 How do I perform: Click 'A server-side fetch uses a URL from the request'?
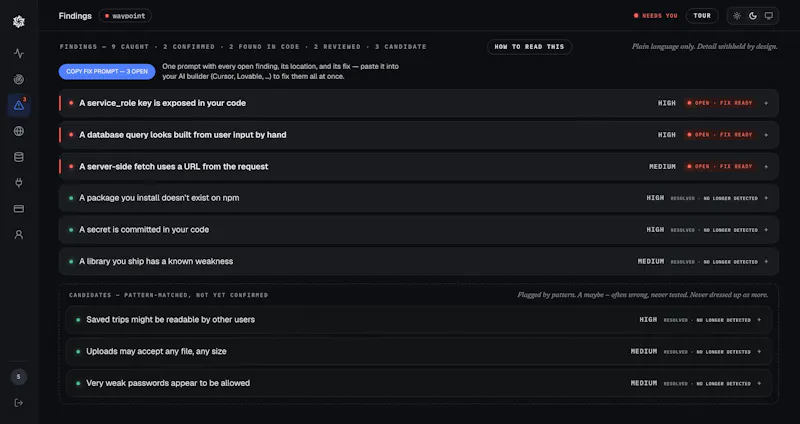pyautogui.click(x=173, y=166)
